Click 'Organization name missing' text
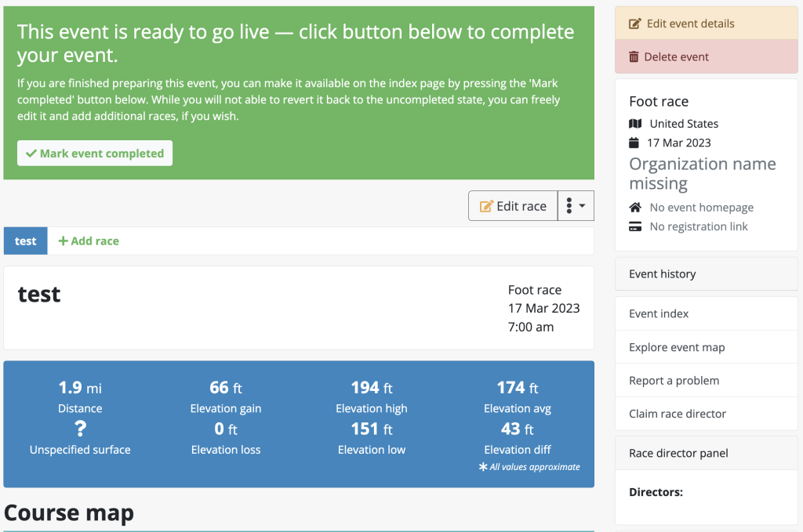The width and height of the screenshot is (803, 532). pyautogui.click(x=703, y=173)
